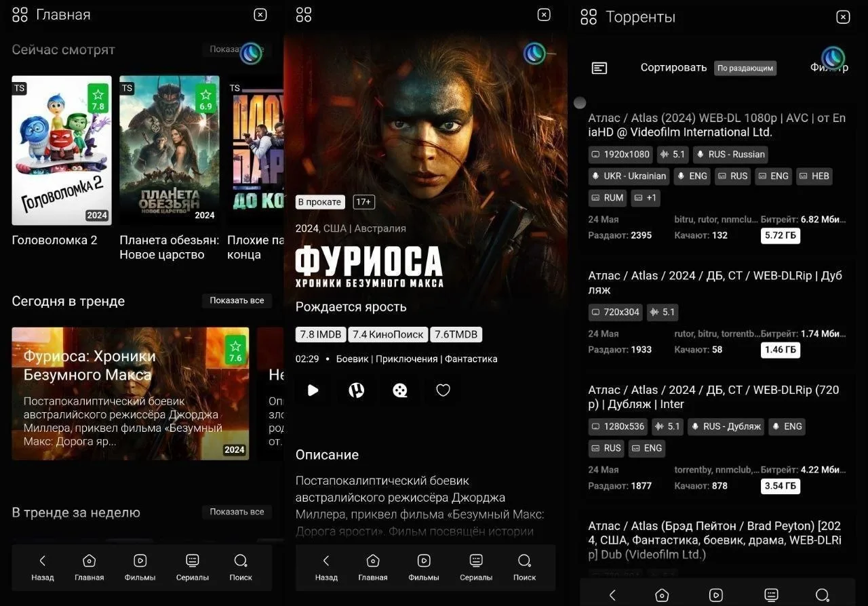
Task: Click the 7.4 КиноПоиск rating badge
Action: [x=388, y=334]
